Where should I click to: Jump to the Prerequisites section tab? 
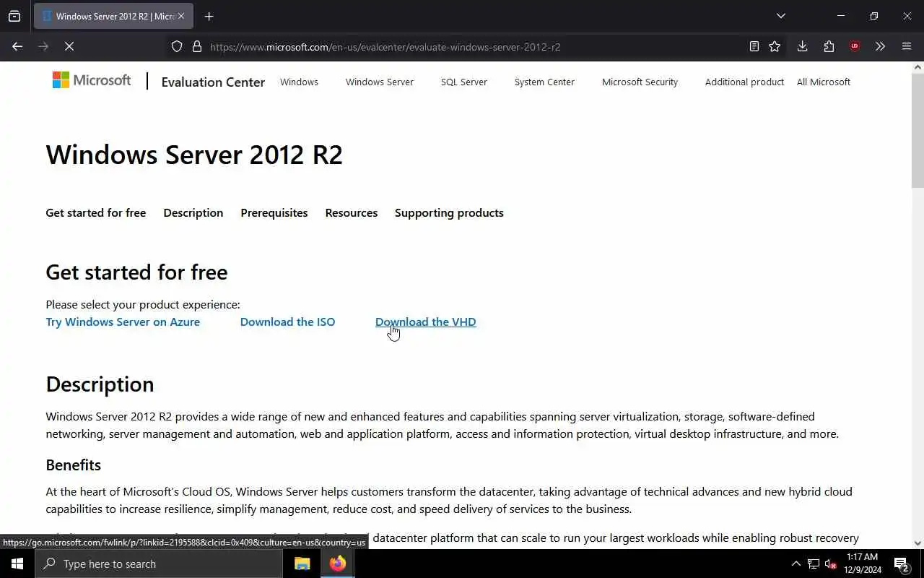point(274,212)
